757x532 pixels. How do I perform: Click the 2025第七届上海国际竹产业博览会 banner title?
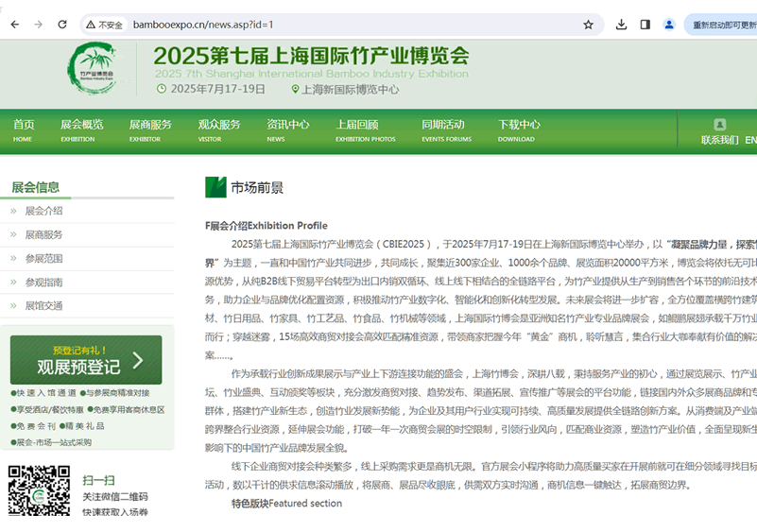[311, 56]
